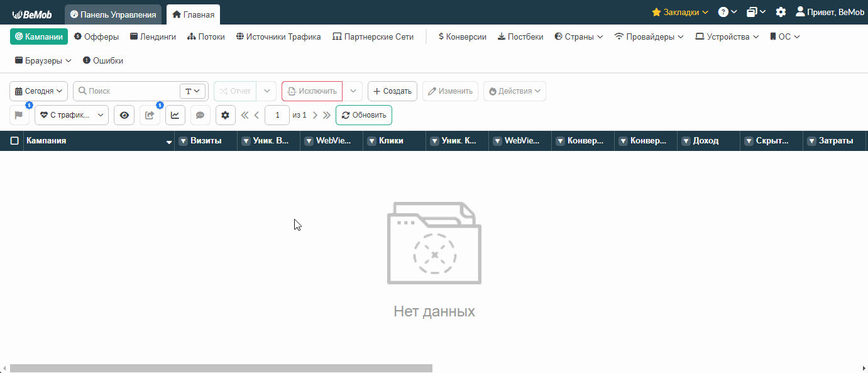Image resolution: width=868 pixels, height=373 pixels.
Task: Open settings gear in top bar
Action: tap(781, 12)
